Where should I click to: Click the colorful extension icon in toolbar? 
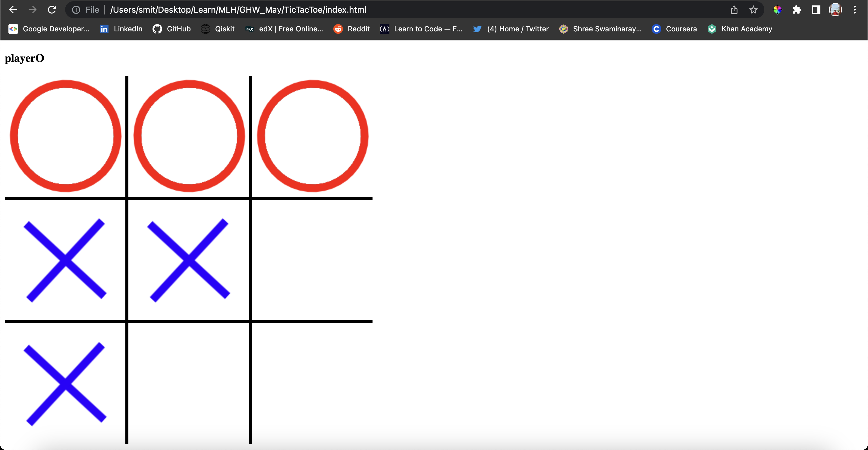pos(778,9)
